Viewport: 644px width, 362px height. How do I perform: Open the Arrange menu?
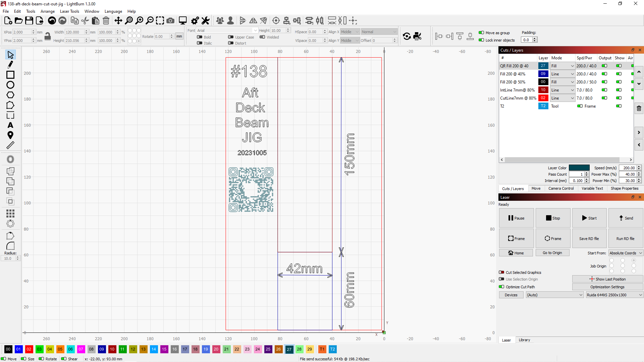(x=47, y=11)
